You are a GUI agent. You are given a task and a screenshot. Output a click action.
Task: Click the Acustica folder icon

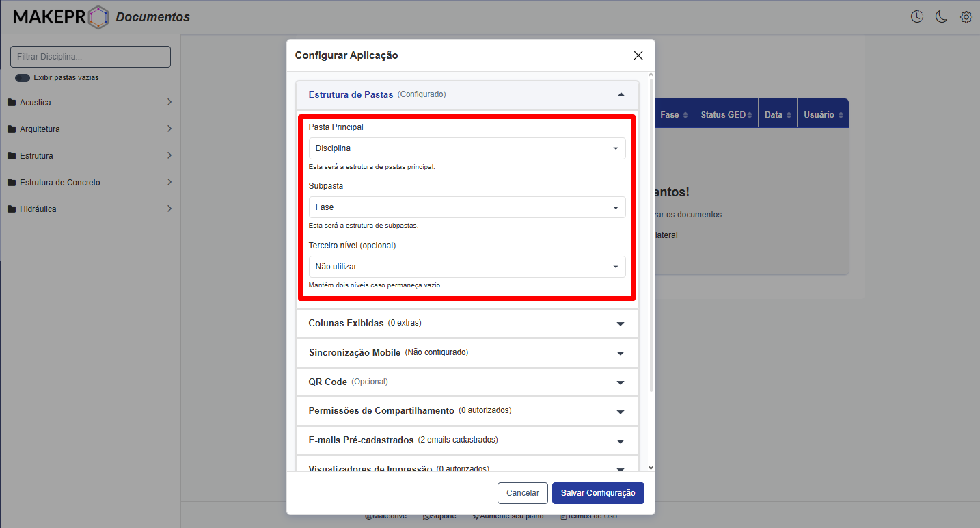click(x=12, y=103)
